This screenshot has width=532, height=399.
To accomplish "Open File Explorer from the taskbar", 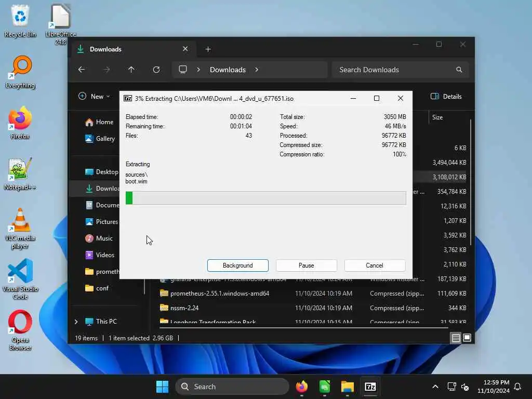I will click(x=348, y=387).
